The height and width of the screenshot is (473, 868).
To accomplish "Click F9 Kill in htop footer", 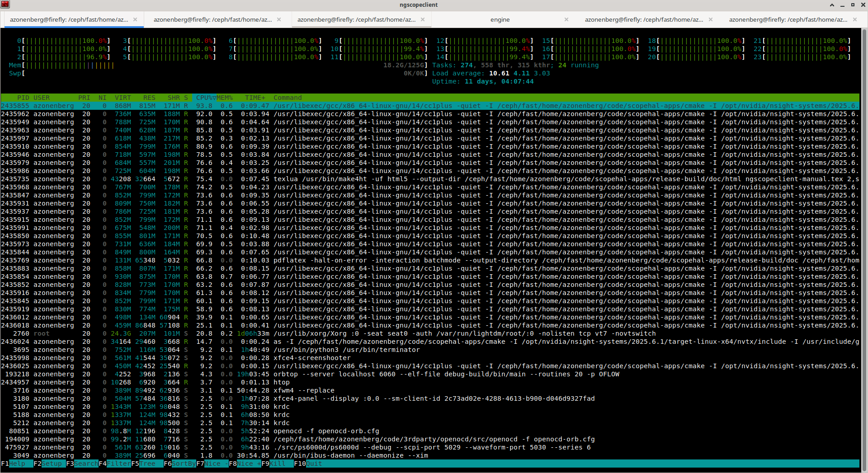I will [277, 464].
